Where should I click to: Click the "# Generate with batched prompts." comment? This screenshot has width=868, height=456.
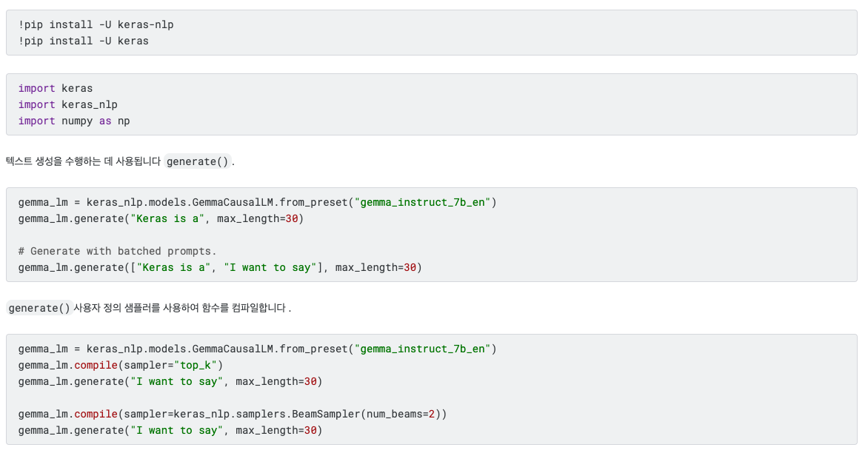click(x=117, y=251)
